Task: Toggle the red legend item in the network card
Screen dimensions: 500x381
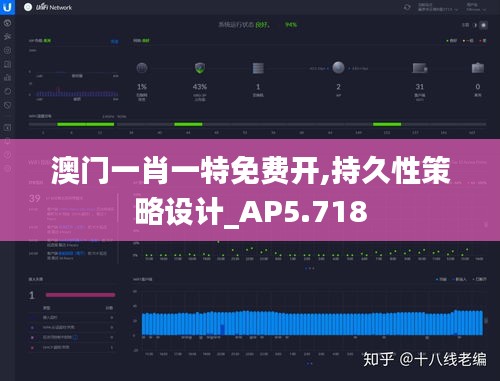Action: click(x=483, y=41)
